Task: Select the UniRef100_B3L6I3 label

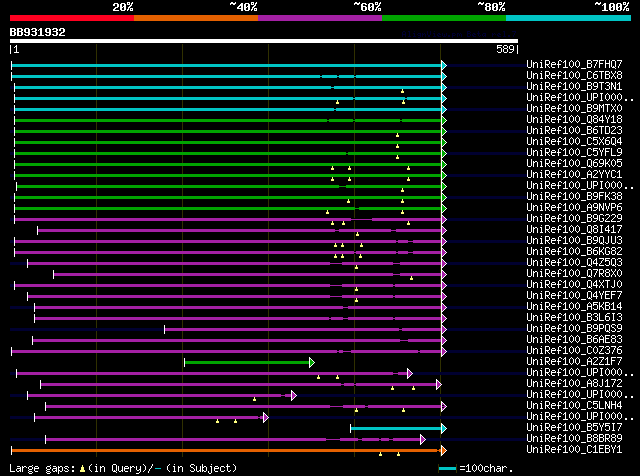Action: [574, 318]
